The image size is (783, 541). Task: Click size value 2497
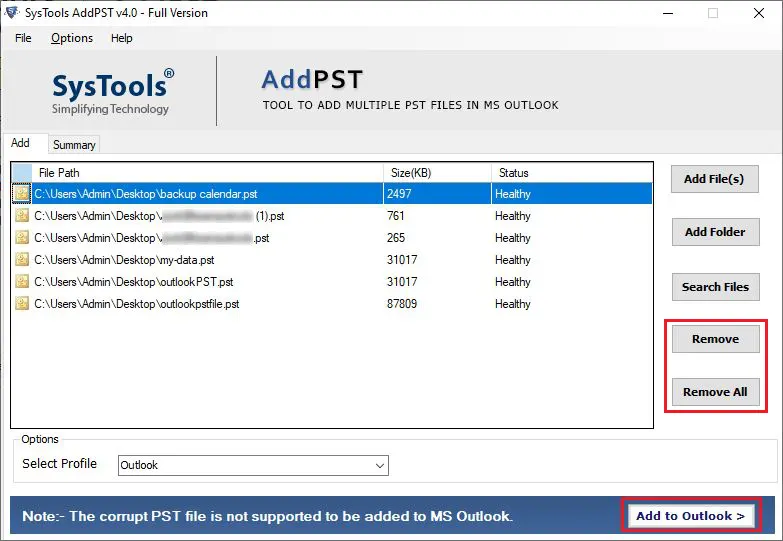tap(399, 194)
